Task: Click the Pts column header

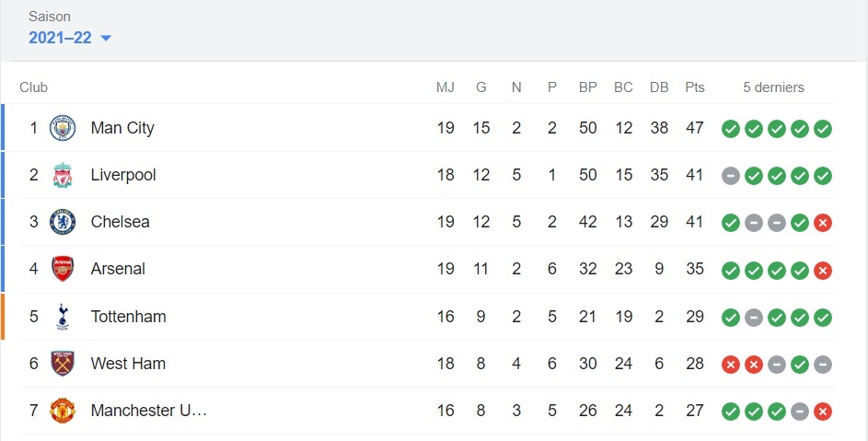Action: click(695, 87)
